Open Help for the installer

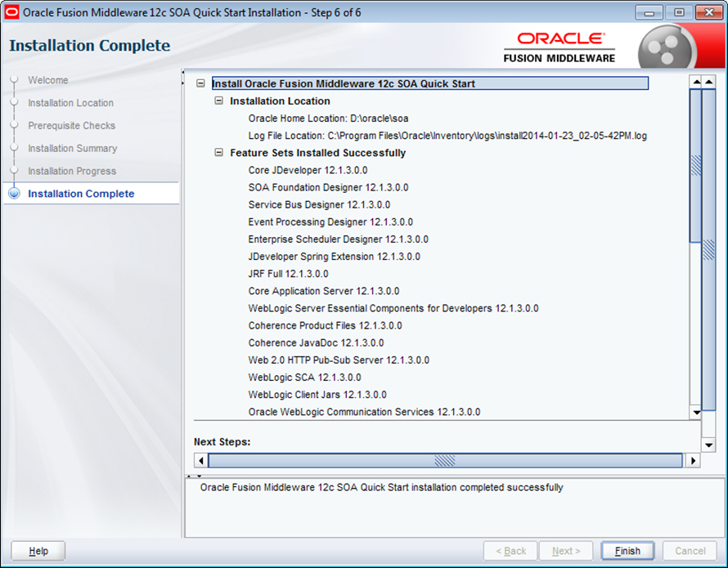(38, 551)
